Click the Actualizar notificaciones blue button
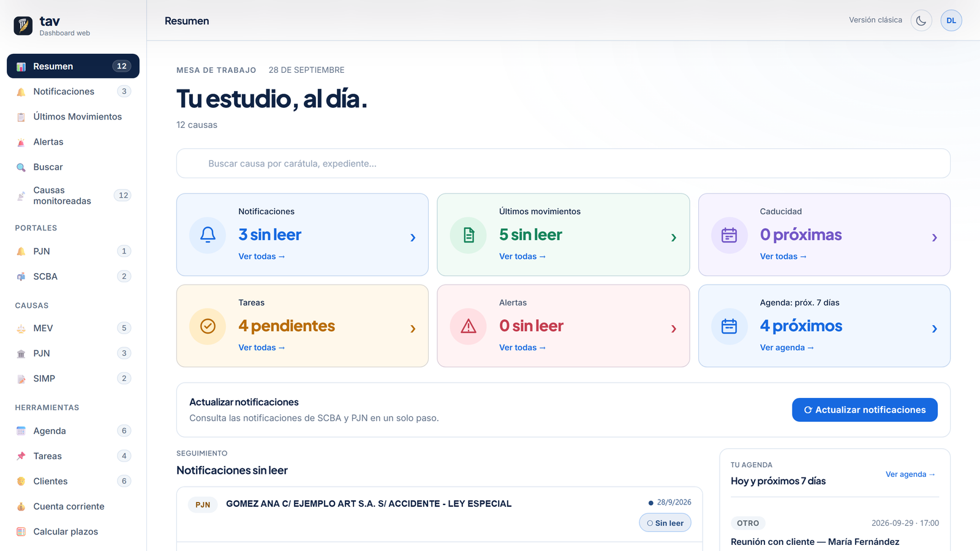This screenshot has height=551, width=980. pos(865,410)
